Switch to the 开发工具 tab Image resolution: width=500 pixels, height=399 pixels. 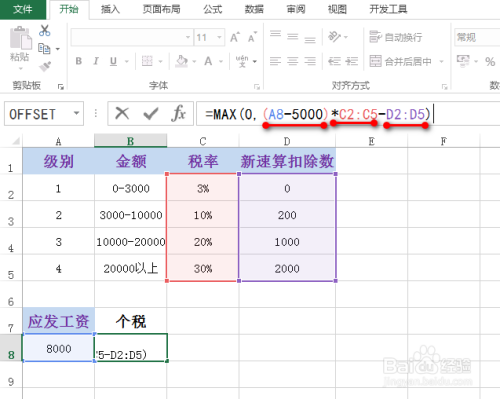click(x=388, y=9)
